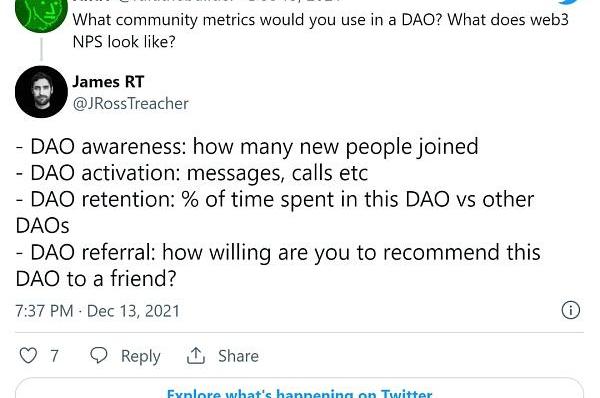
Task: Open James RT's profile photo
Action: (x=41, y=92)
